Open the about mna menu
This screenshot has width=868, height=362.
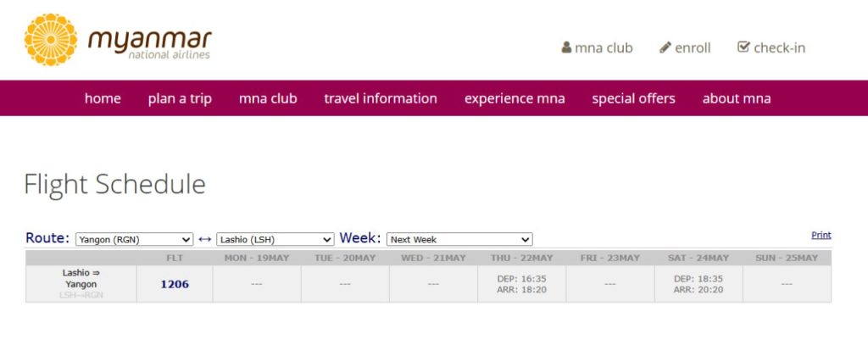click(737, 98)
